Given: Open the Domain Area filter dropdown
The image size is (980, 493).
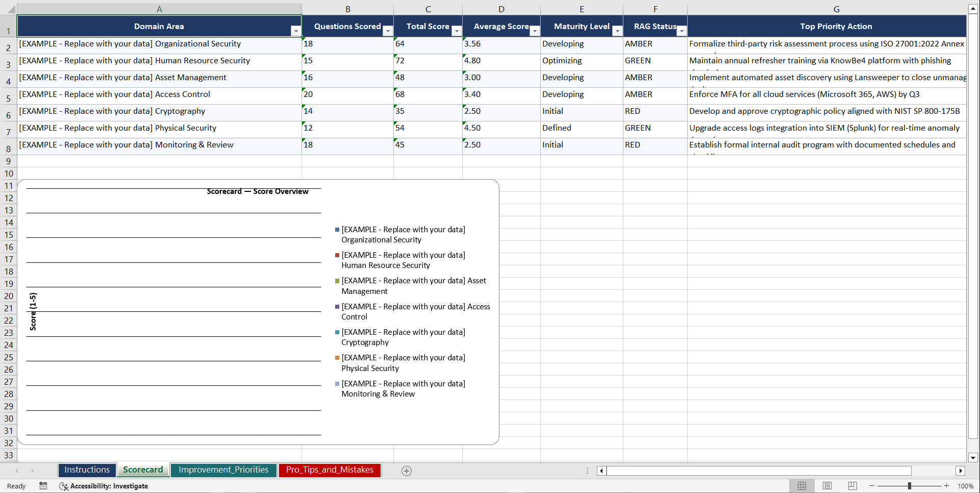Looking at the screenshot, I should pyautogui.click(x=296, y=31).
